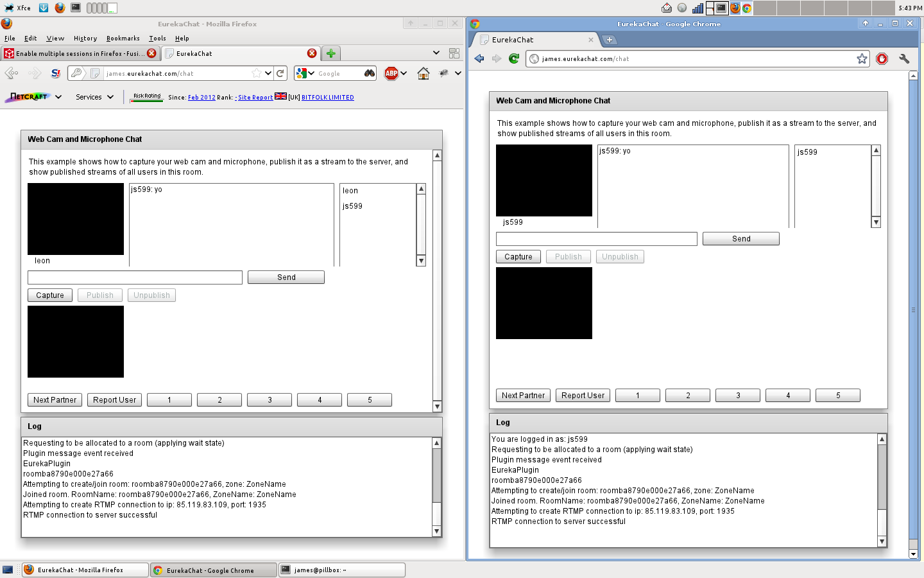The image size is (924, 578).
Task: Go back using Chrome's back arrow
Action: point(479,58)
